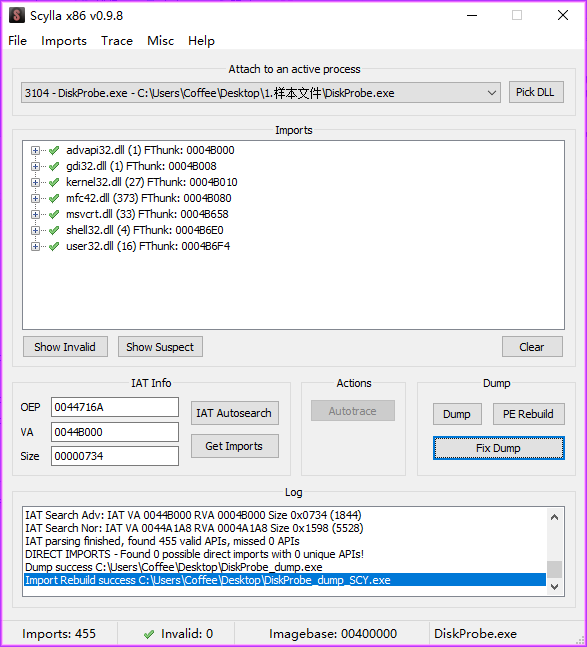Click green checkmark beside kernel32.dll entry
The height and width of the screenshot is (647, 587).
click(x=54, y=182)
